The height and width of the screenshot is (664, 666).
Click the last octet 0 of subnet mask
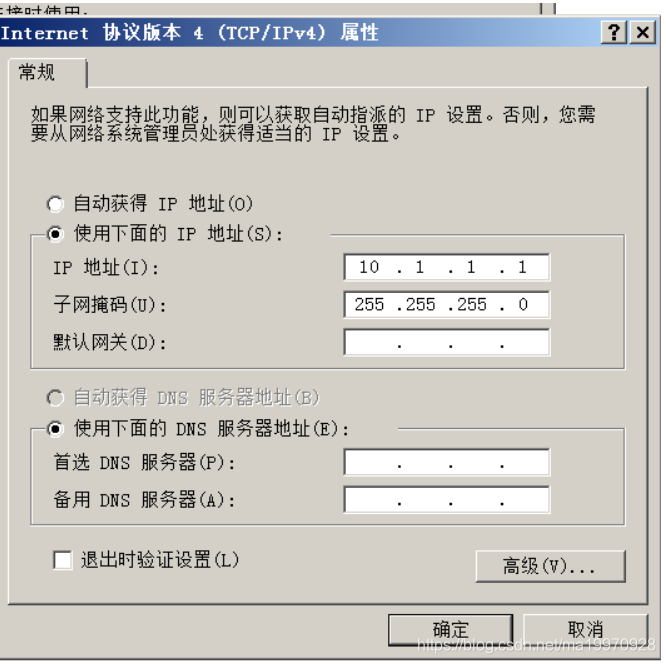point(523,305)
